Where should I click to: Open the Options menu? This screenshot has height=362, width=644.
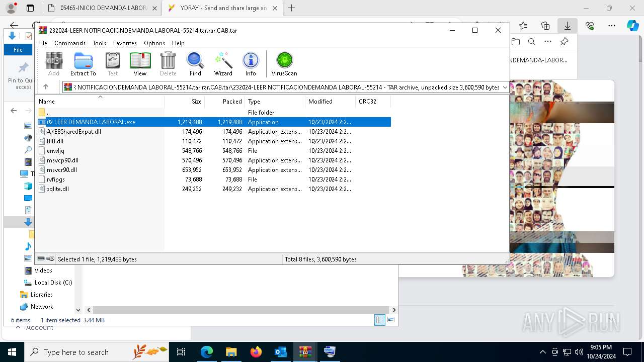pyautogui.click(x=154, y=43)
